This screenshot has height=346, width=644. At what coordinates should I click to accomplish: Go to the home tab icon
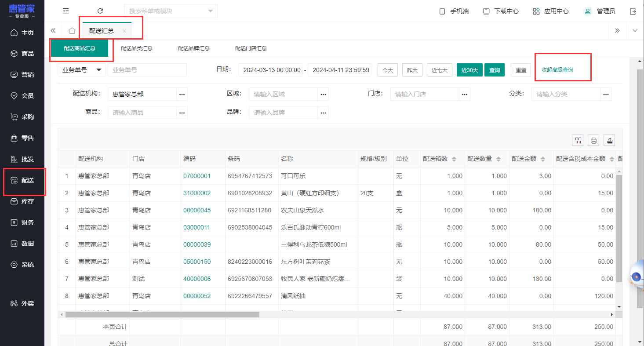(72, 31)
